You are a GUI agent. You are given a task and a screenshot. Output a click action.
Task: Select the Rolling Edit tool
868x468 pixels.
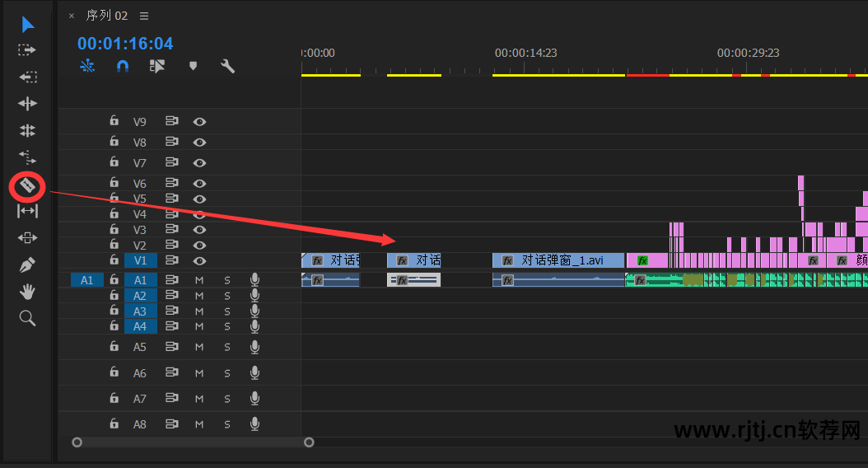coord(27,131)
